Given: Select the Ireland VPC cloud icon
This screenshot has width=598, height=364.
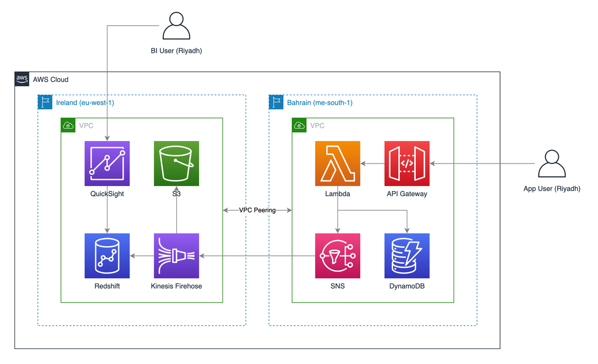Looking at the screenshot, I should point(68,125).
